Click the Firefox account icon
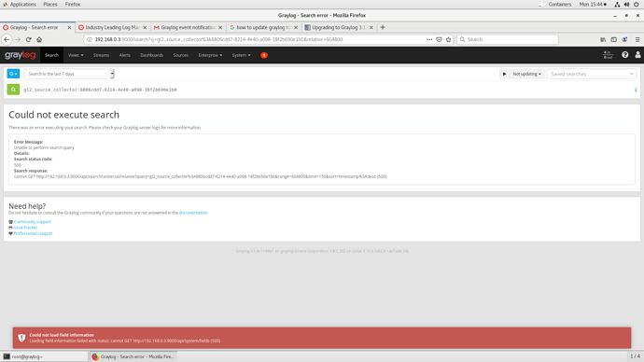Screen dimensions: 644x362 click(624, 39)
